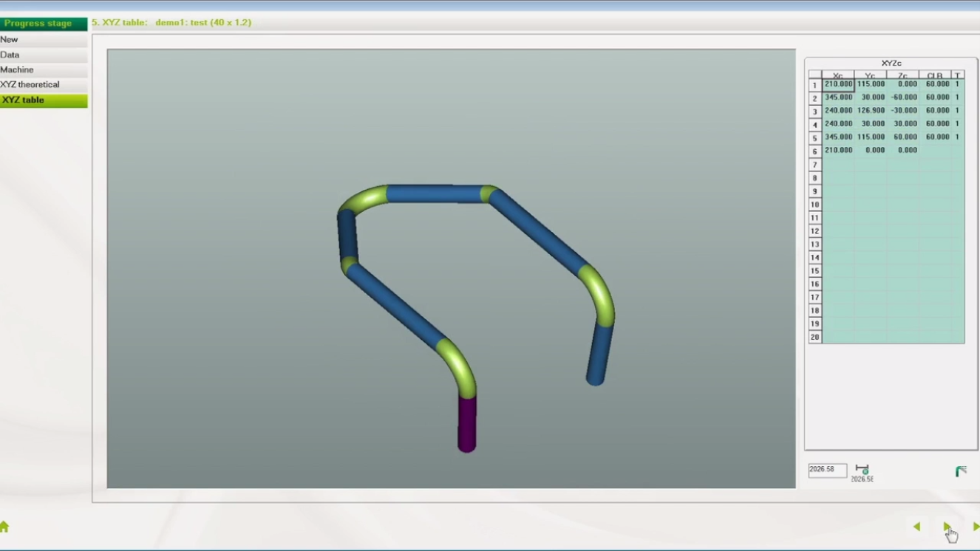Click row header number 10

(815, 204)
